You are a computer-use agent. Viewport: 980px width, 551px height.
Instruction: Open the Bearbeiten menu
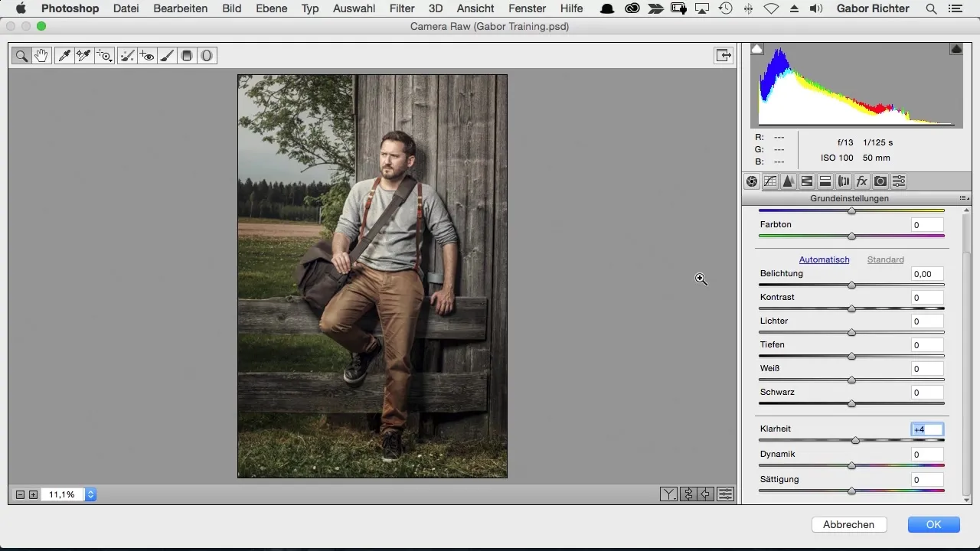click(x=180, y=8)
